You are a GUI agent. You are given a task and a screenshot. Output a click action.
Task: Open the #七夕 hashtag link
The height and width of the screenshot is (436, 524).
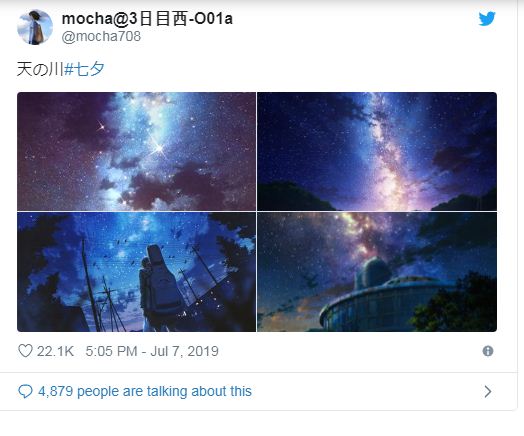[x=84, y=69]
